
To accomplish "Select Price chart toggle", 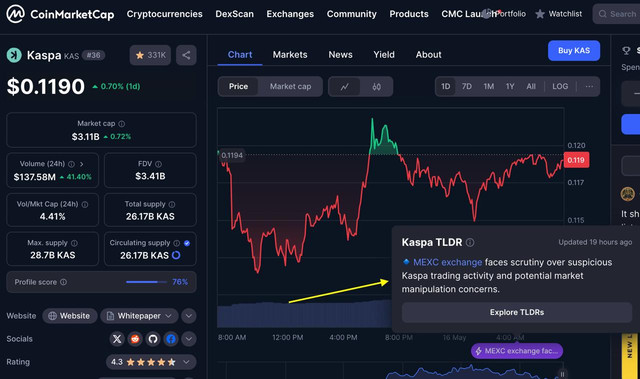I will click(238, 86).
